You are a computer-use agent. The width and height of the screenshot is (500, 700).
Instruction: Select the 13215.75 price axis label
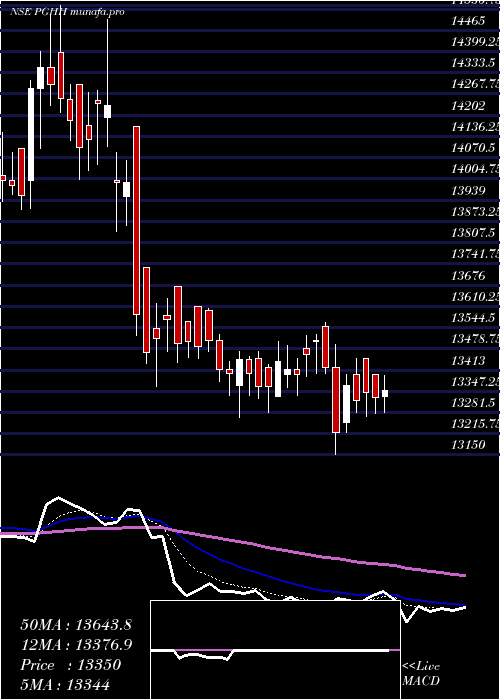[475, 424]
